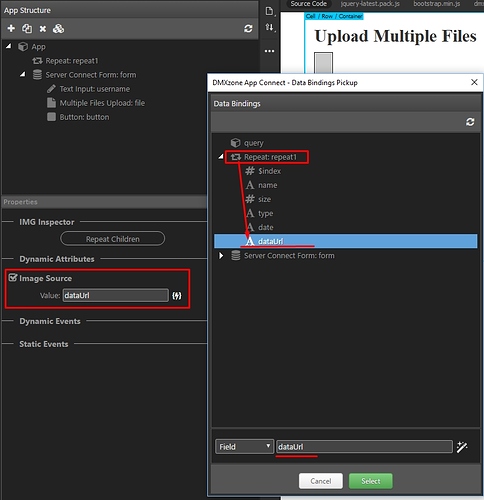
Task: Click the binding expression field in dialog
Action: pos(364,447)
